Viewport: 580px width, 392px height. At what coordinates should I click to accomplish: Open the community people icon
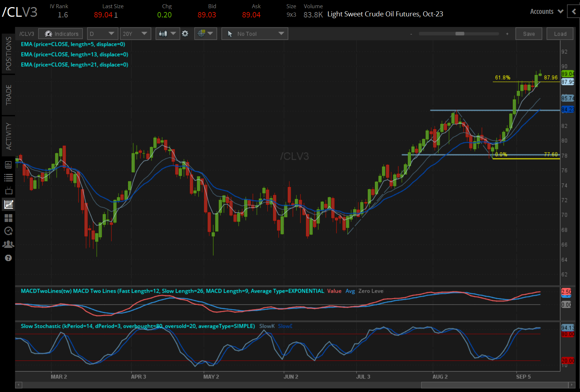pyautogui.click(x=8, y=244)
